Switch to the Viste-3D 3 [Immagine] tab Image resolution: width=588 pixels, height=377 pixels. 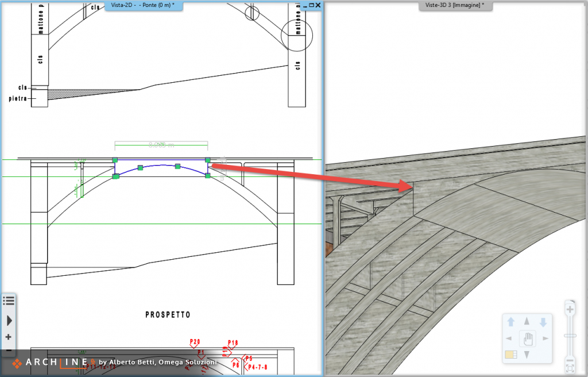[x=455, y=5]
